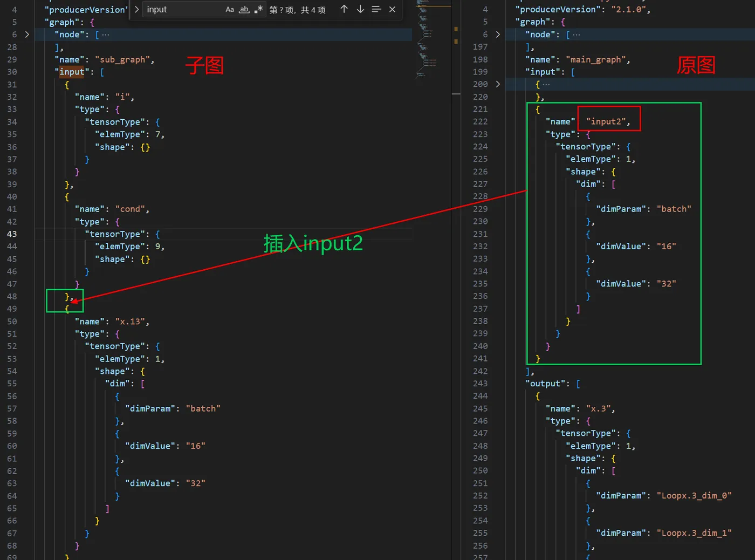The height and width of the screenshot is (560, 755).
Task: Click the "dim" key on line 55
Action: coord(118,384)
